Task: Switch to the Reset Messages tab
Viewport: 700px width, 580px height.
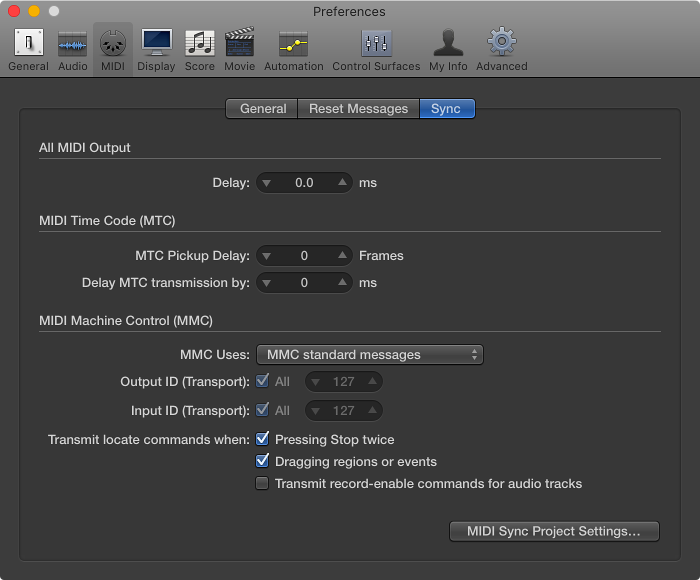Action: (358, 108)
